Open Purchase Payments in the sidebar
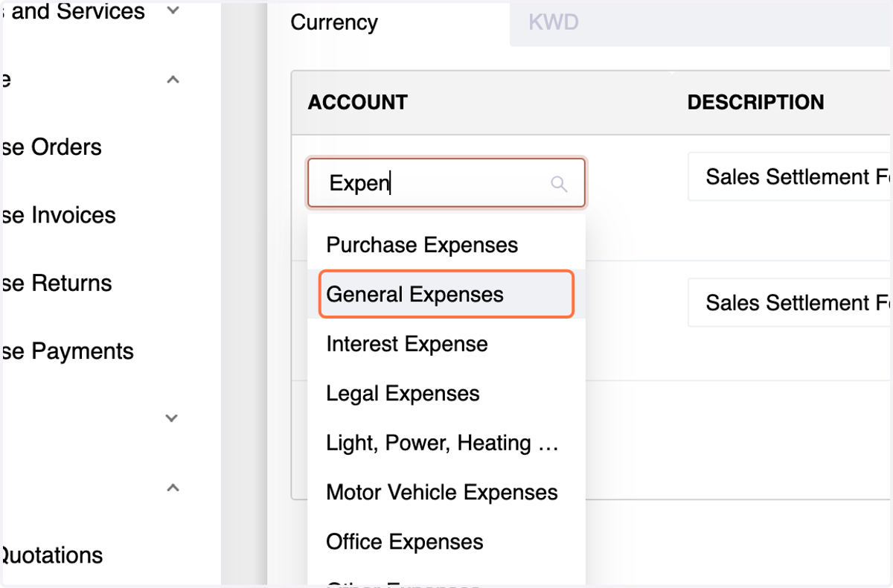 [67, 351]
